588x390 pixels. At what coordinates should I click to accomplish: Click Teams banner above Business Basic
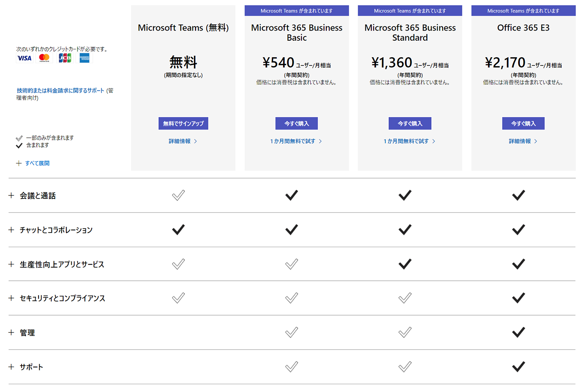[297, 11]
